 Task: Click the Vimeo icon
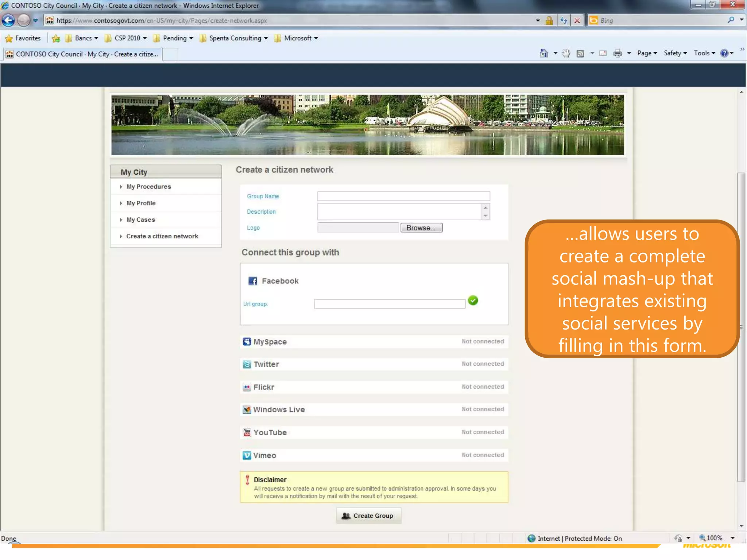click(x=247, y=455)
